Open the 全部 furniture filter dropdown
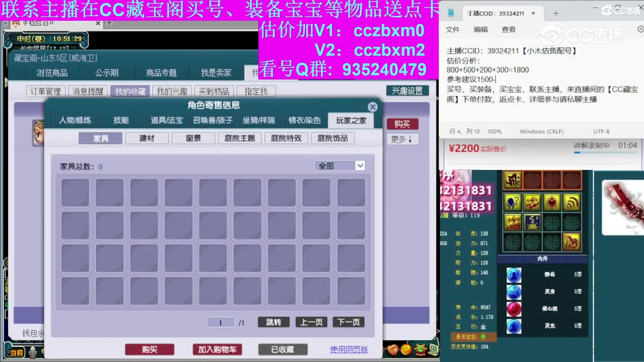644x362 pixels. point(340,166)
